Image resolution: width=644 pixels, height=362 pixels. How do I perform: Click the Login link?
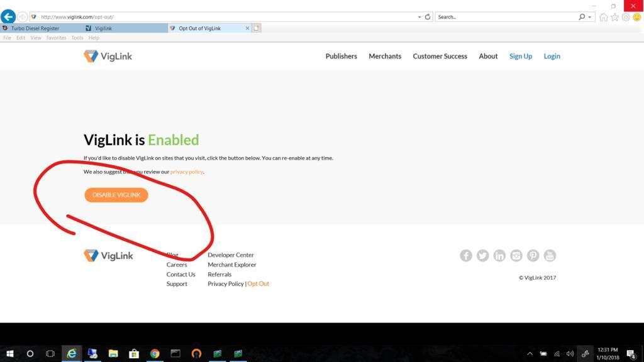pos(552,56)
